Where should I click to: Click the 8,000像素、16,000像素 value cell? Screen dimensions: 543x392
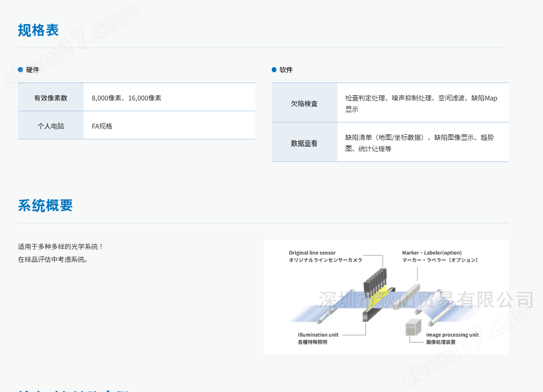(x=169, y=97)
